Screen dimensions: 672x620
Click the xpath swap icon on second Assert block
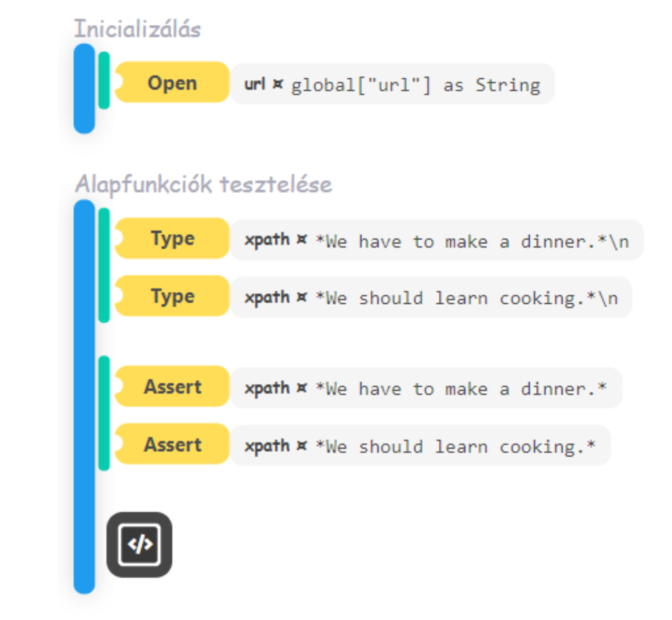[301, 446]
